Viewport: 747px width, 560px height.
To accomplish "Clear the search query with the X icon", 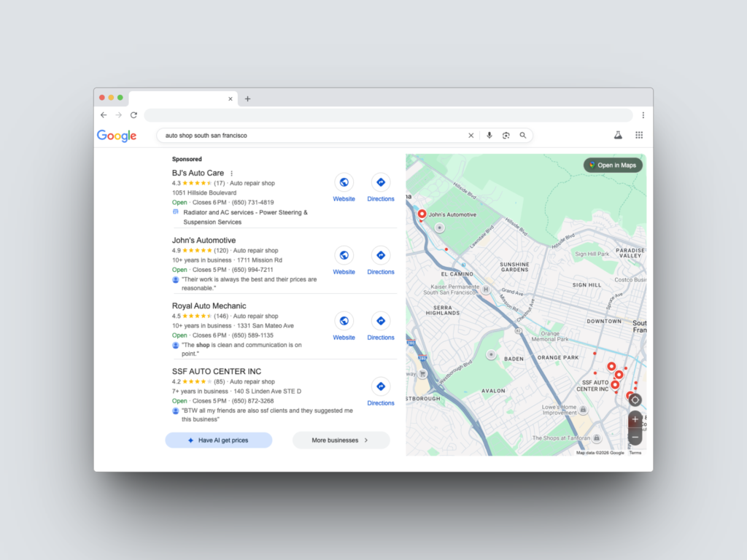I will (x=471, y=135).
